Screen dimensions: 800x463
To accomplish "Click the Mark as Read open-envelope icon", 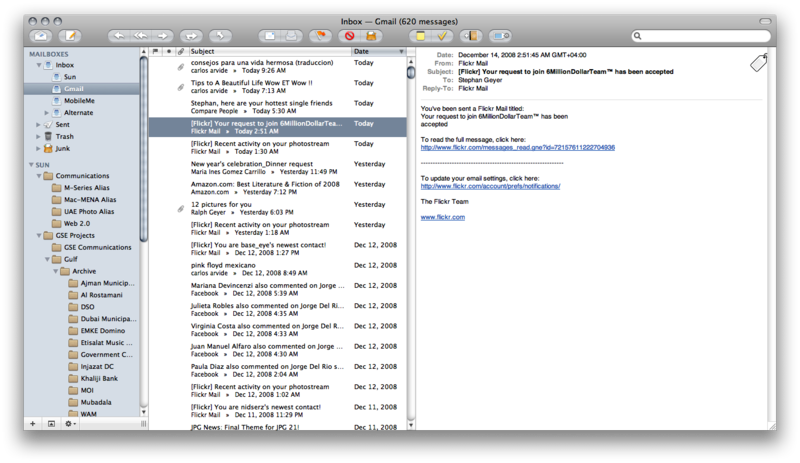I will pyautogui.click(x=291, y=36).
